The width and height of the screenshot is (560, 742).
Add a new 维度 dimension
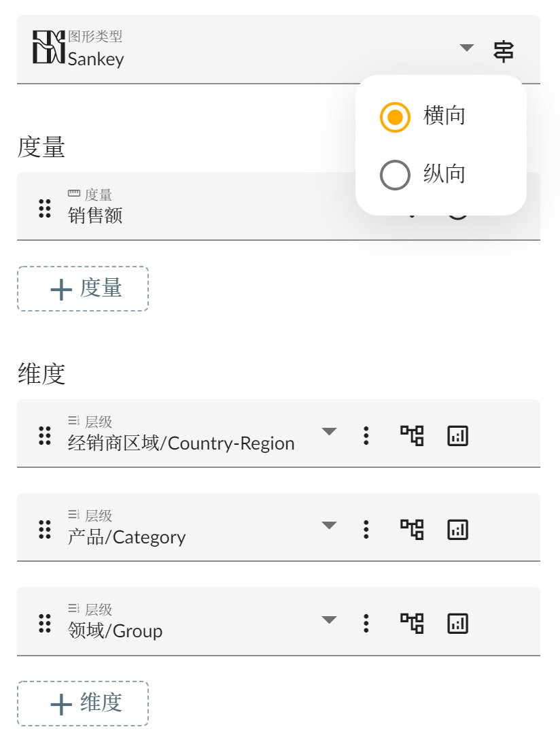coord(83,703)
